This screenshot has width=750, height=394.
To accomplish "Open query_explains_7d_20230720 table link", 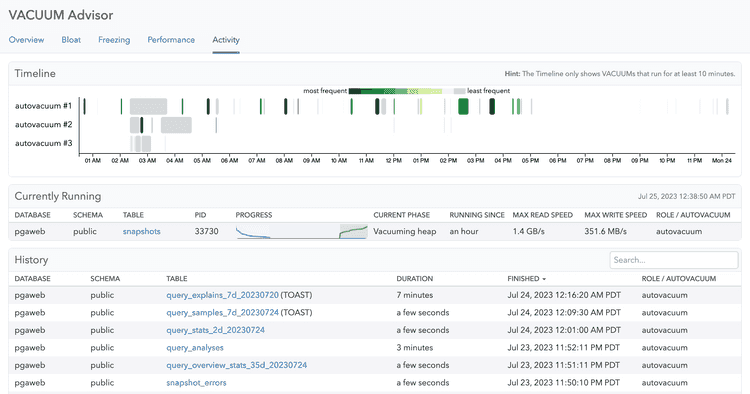I will (222, 295).
